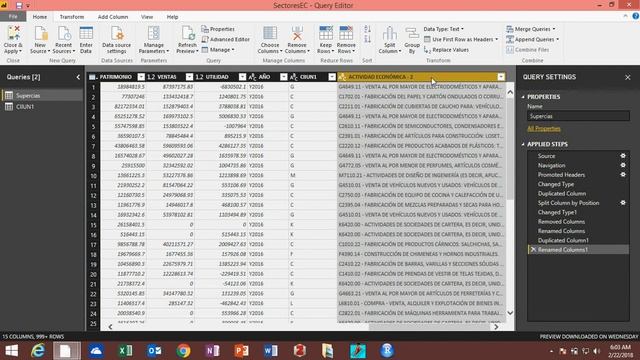
Task: Open the File menu
Action: click(13, 17)
